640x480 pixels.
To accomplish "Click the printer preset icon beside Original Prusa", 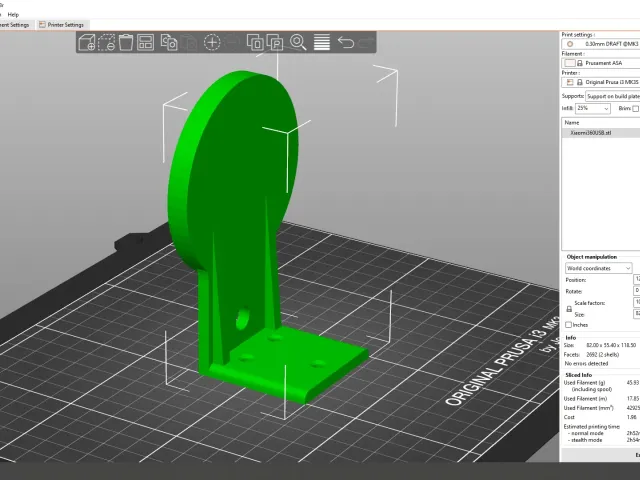I will tap(570, 82).
